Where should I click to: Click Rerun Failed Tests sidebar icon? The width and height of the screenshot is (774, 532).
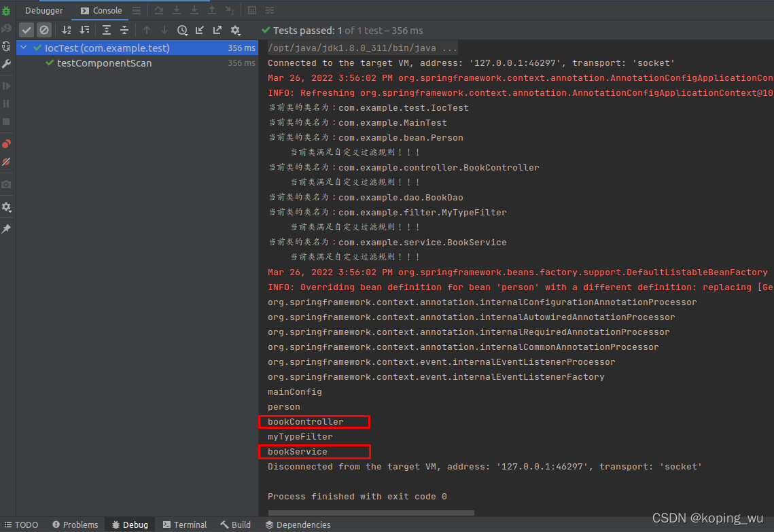tap(6, 29)
